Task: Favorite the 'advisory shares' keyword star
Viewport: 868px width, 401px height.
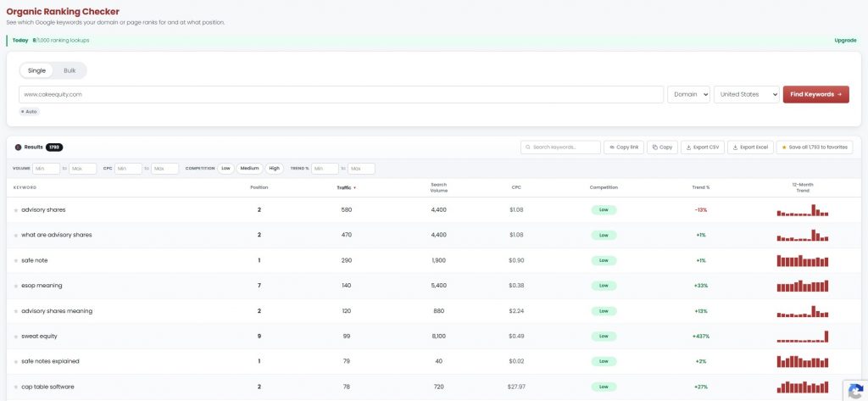Action: pos(15,210)
